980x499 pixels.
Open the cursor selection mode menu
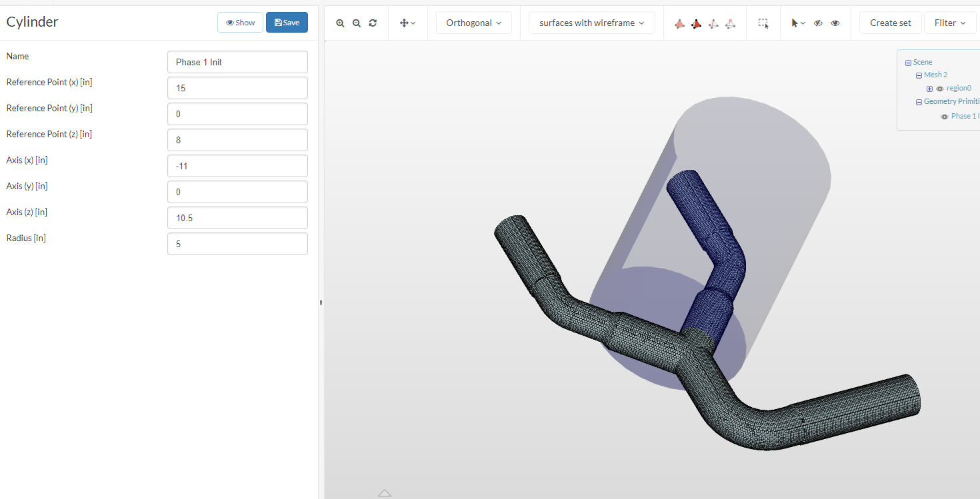pos(798,23)
